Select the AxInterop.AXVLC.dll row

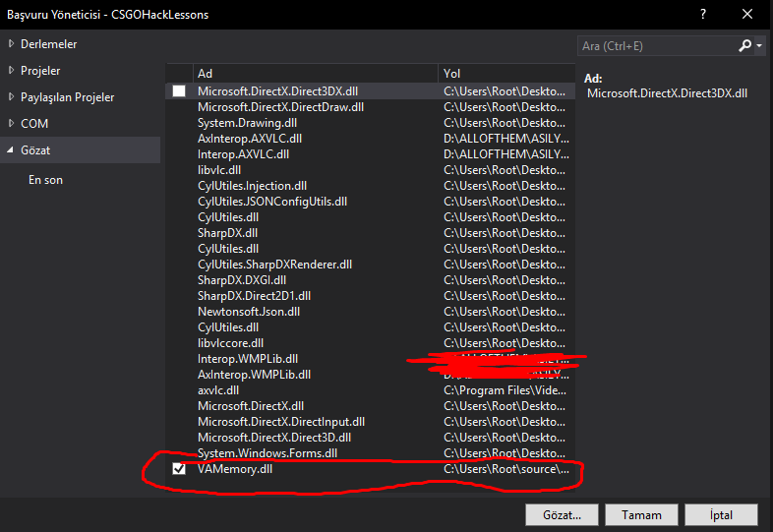coord(370,139)
